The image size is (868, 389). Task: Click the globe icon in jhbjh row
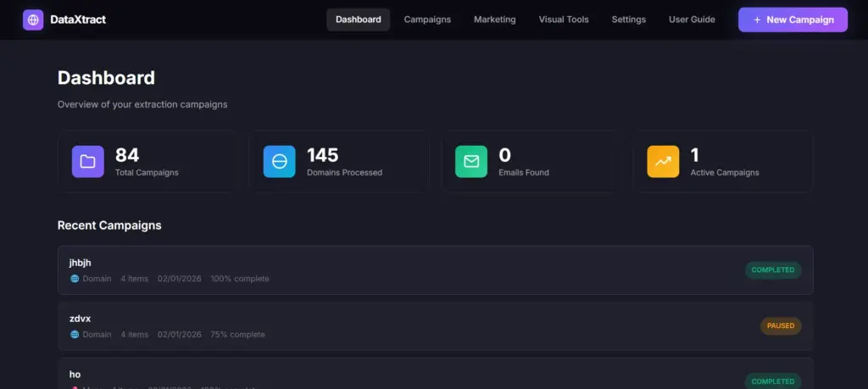[x=75, y=279]
